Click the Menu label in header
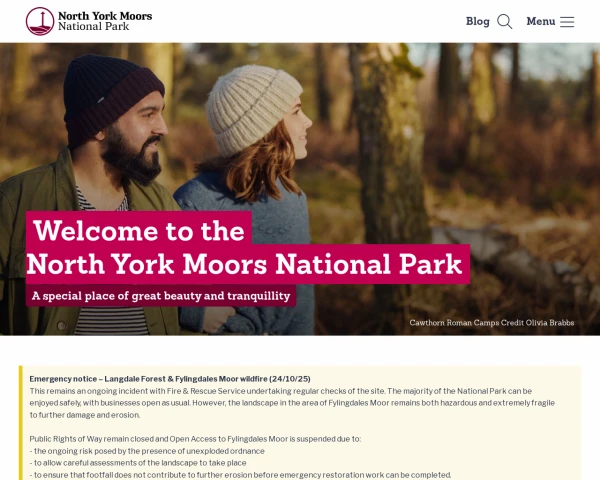The image size is (600, 480). (541, 21)
